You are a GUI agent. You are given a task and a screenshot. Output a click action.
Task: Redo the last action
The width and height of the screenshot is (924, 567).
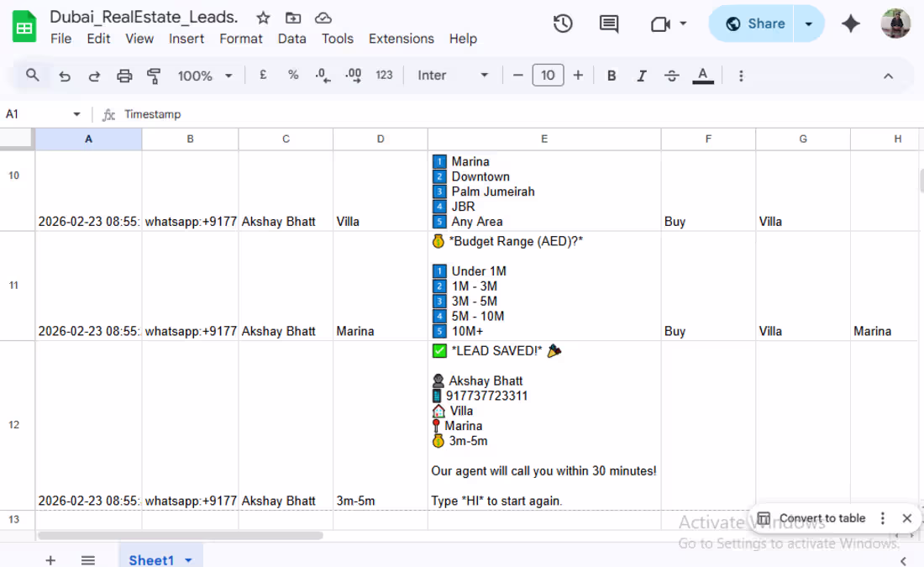94,76
